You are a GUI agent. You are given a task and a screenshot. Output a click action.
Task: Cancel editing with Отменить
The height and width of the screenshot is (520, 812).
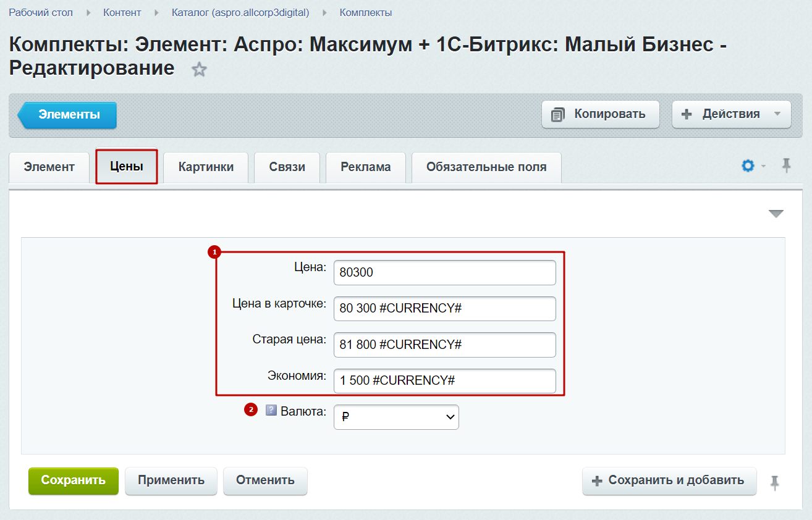pyautogui.click(x=265, y=480)
